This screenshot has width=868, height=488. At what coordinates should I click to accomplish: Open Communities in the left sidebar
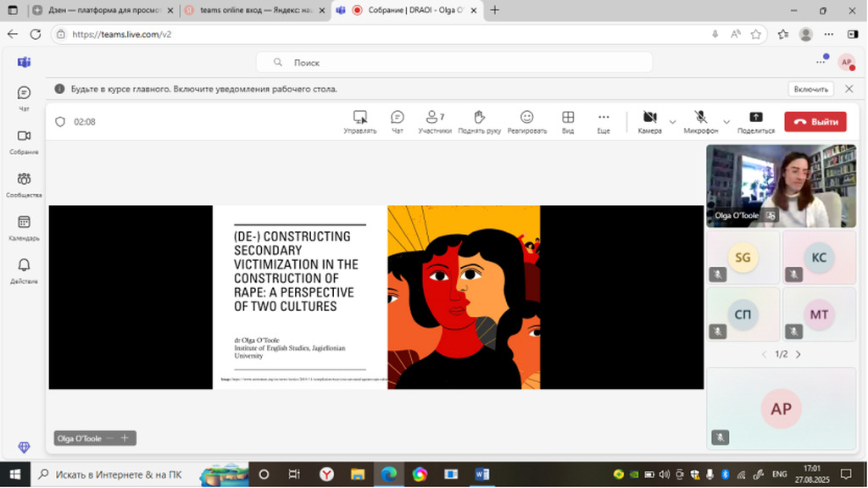click(x=24, y=183)
